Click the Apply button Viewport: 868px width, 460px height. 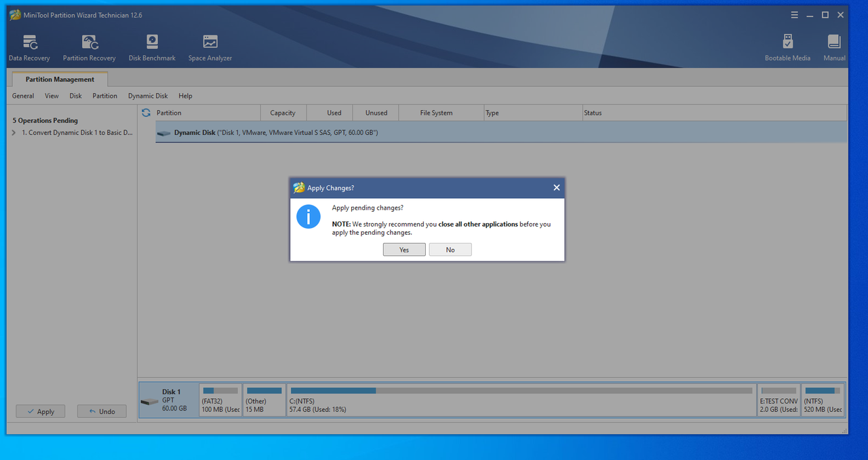[x=41, y=411]
